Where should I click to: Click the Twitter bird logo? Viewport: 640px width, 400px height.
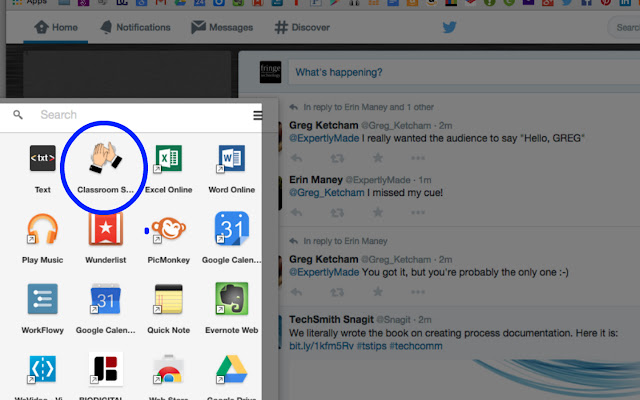449,27
